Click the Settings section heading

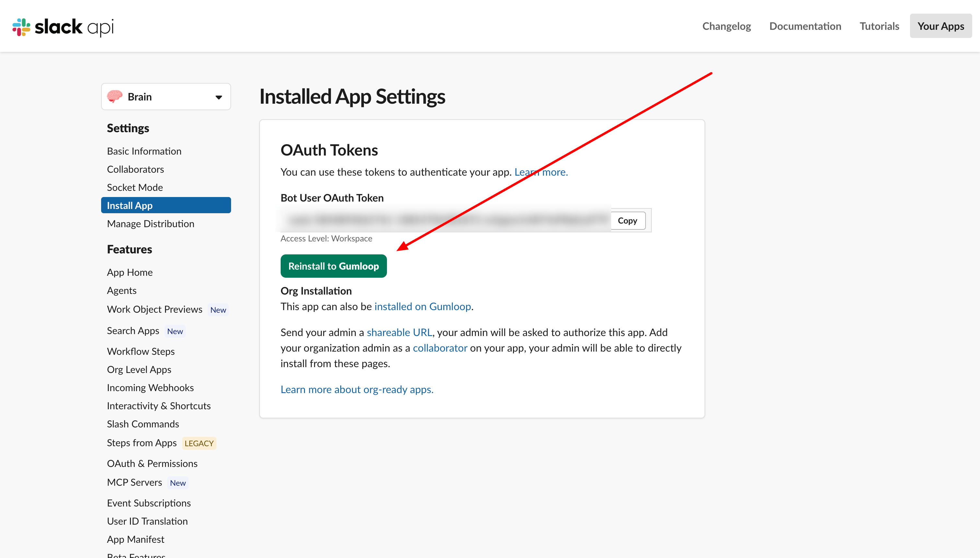coord(128,128)
